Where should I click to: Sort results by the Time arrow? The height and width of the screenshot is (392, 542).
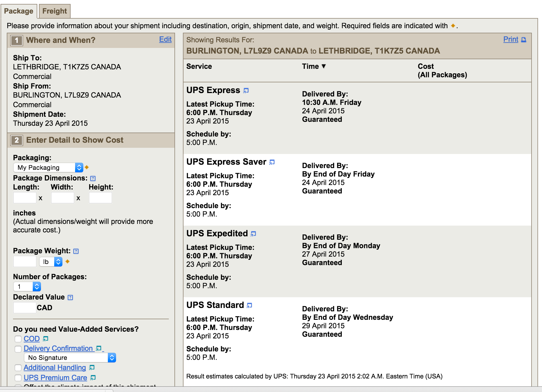pos(324,66)
